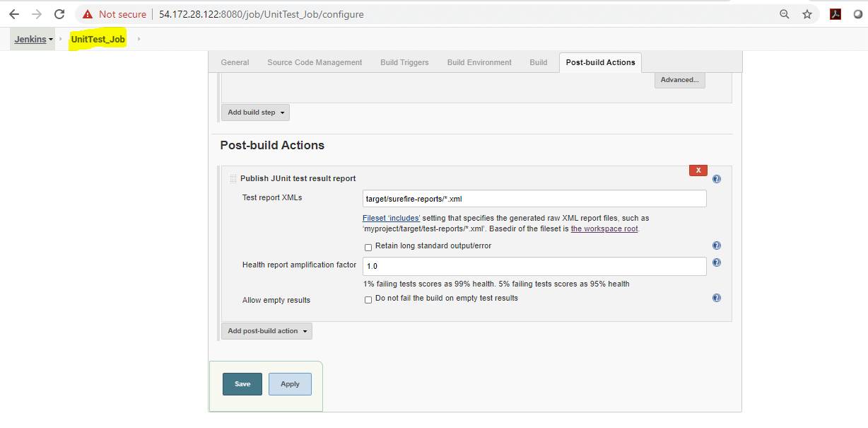Viewport: 868px width, 428px height.
Task: Save the job configuration
Action: tap(242, 384)
